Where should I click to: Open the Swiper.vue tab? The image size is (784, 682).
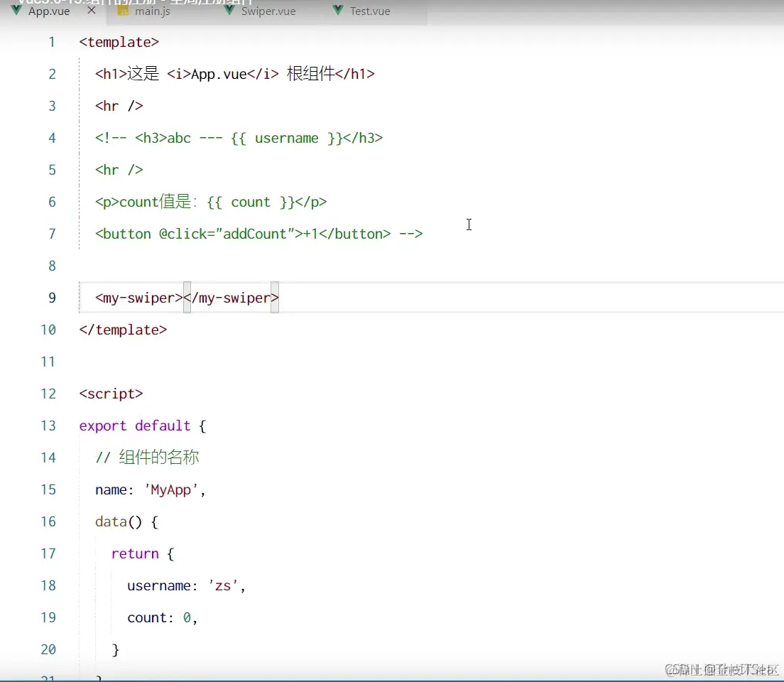click(268, 11)
